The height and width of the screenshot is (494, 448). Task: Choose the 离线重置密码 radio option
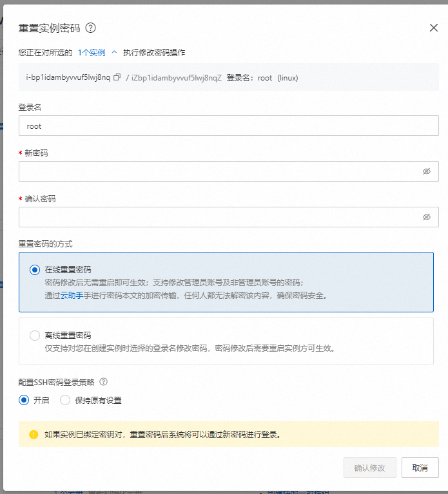(x=35, y=336)
